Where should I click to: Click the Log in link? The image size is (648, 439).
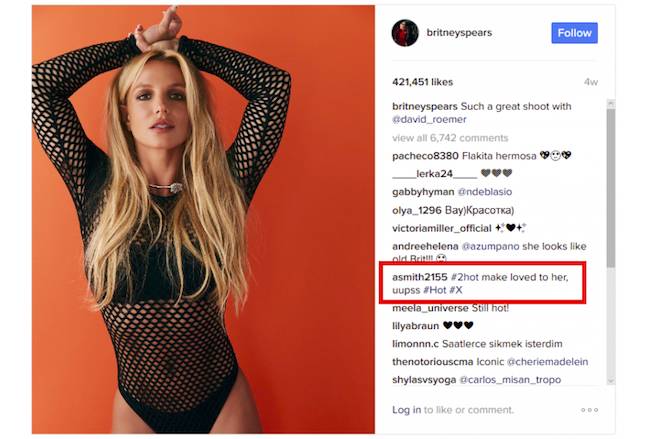tap(407, 410)
